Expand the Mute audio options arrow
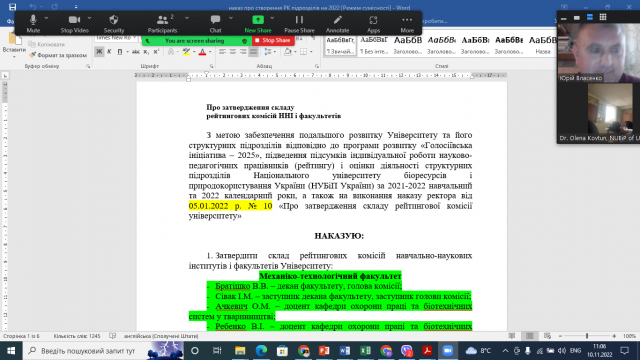This screenshot has width=640, height=360. coord(46,18)
